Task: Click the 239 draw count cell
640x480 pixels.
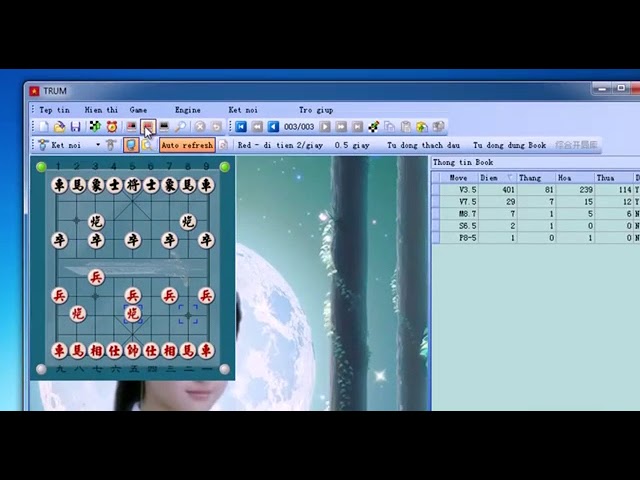Action: point(575,190)
